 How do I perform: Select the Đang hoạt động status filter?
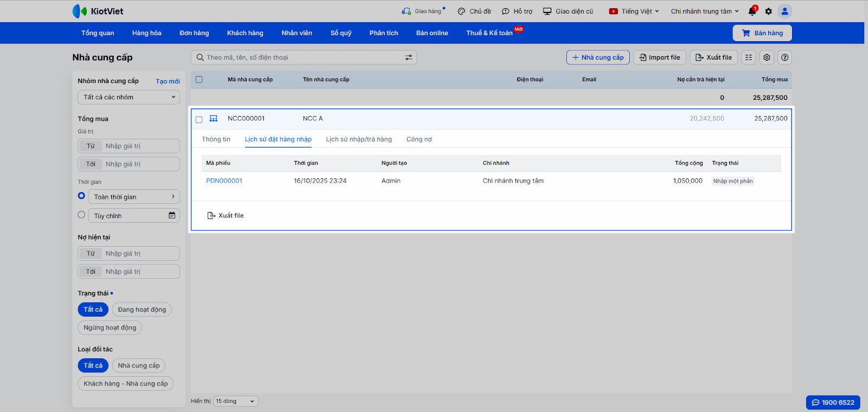[x=142, y=310]
